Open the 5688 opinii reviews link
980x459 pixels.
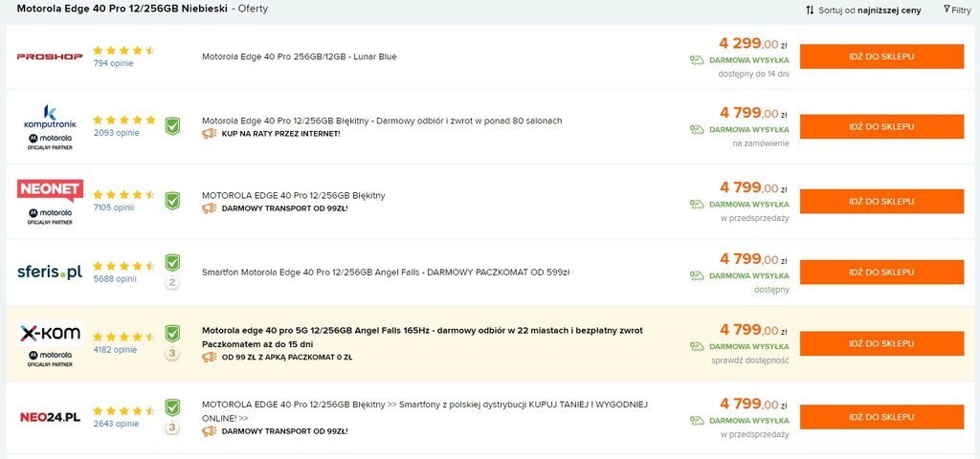coord(115,278)
